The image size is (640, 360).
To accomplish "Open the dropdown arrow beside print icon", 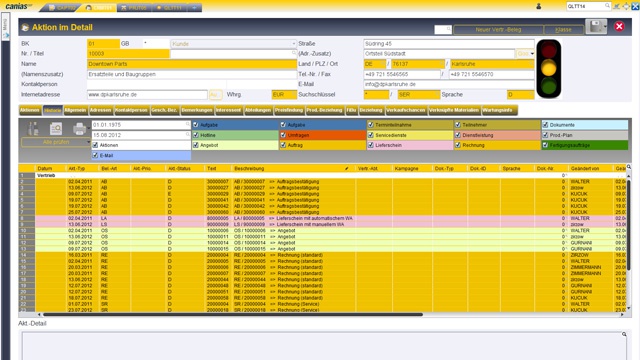I will 89,128.
